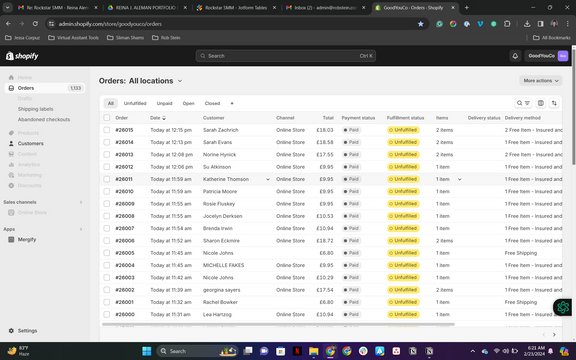This screenshot has width=576, height=360.
Task: Open the Chrome tab search dropdown arrow
Action: [x=7, y=7]
